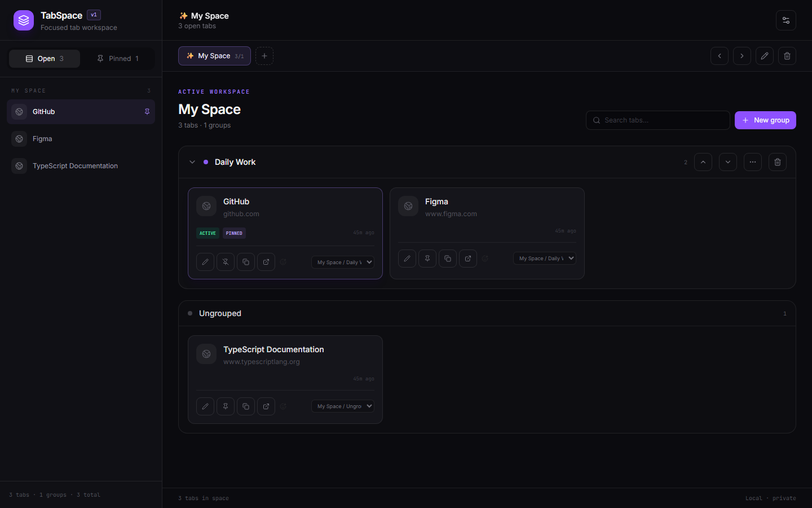
Task: Delete the Daily Work group
Action: (x=778, y=162)
